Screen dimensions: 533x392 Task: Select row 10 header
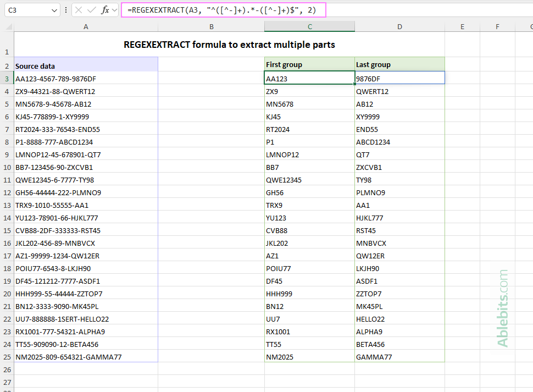[7, 167]
